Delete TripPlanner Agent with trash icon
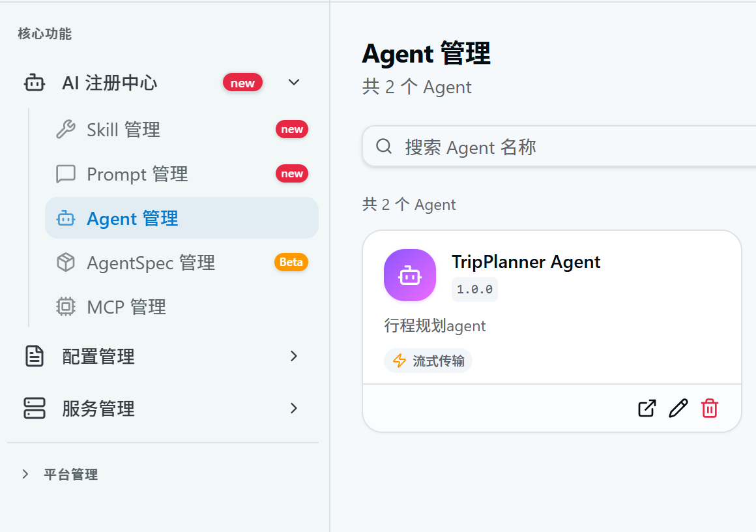 coord(709,408)
